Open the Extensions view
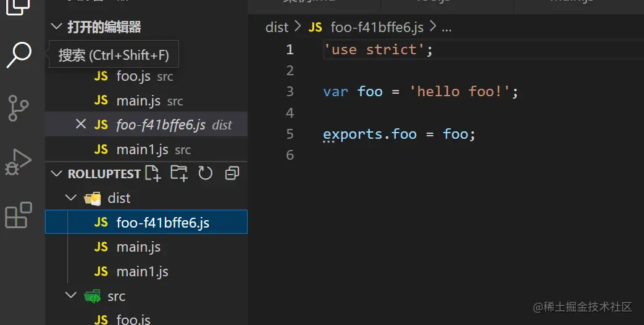The image size is (644, 325). tap(19, 216)
